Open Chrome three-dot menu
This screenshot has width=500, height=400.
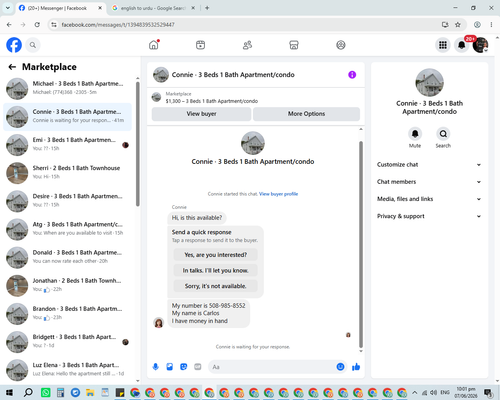click(491, 25)
